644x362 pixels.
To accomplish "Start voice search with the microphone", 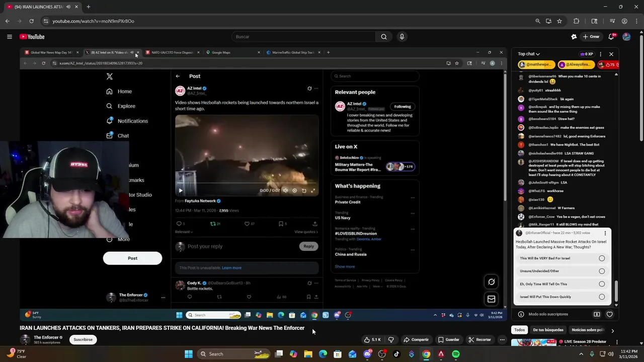I will click(401, 37).
